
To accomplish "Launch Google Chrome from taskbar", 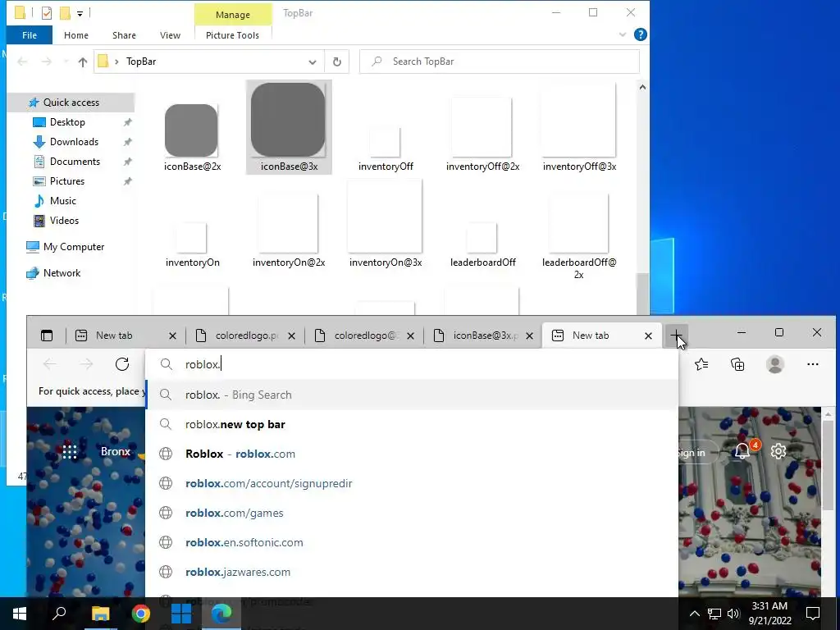I will pos(141,614).
